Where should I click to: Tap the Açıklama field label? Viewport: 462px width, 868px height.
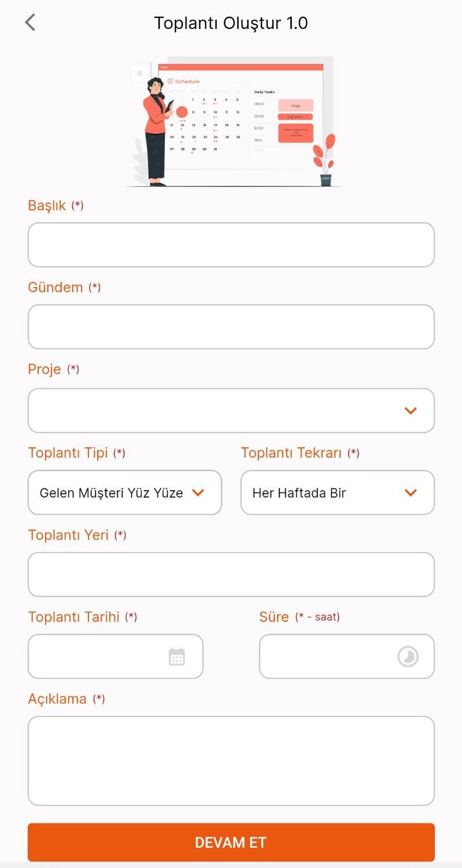point(57,698)
